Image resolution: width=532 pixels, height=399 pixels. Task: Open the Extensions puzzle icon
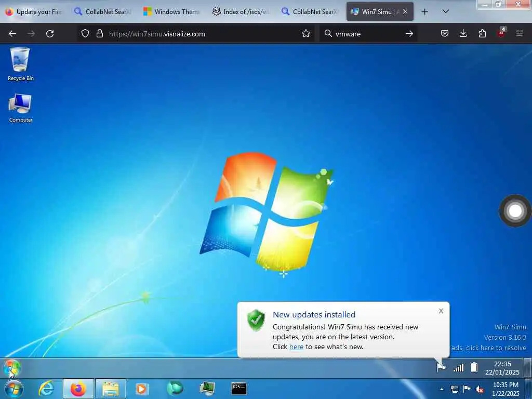click(x=482, y=34)
